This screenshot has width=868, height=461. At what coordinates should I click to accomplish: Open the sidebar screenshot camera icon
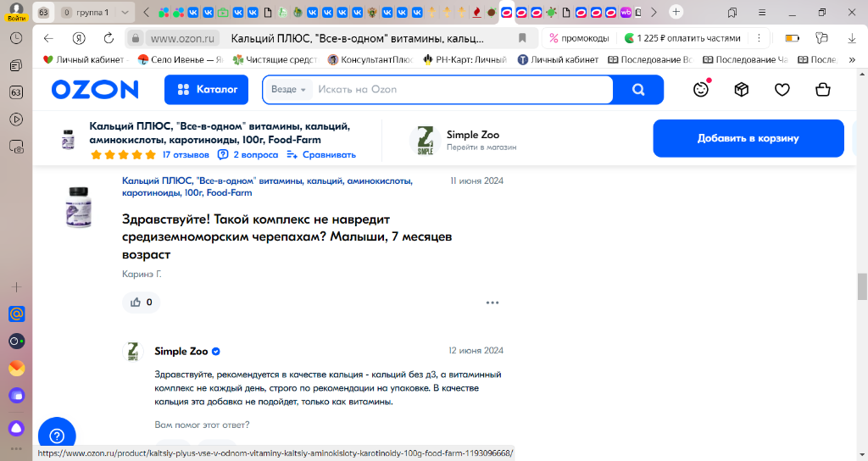click(17, 147)
